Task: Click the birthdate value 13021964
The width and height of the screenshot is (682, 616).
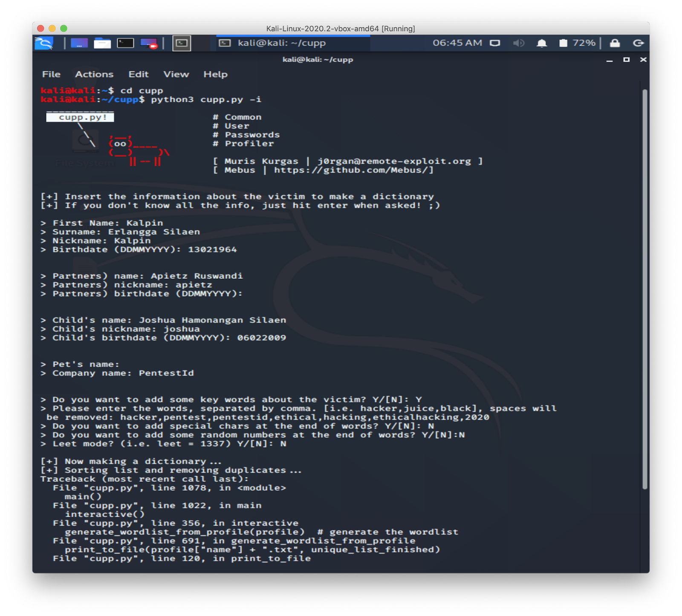Action: coord(212,249)
